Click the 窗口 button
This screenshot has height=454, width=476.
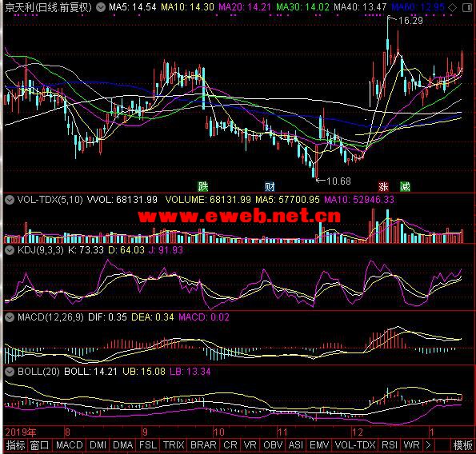39,445
